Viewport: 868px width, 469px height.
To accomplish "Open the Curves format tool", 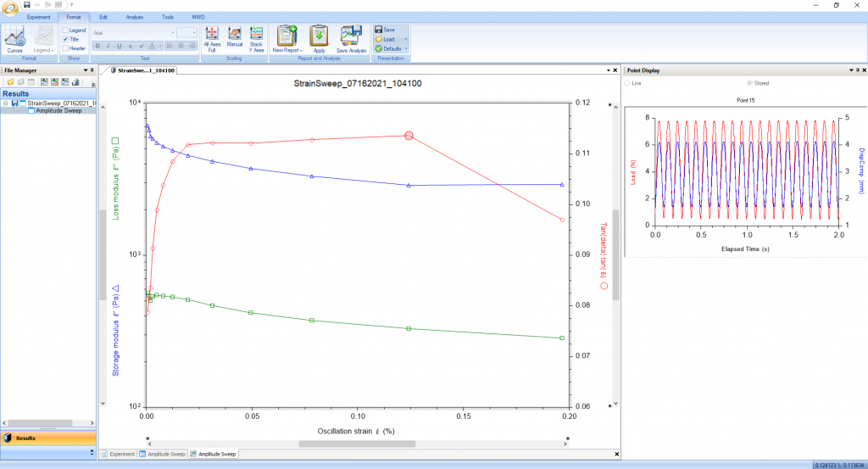I will coord(14,39).
